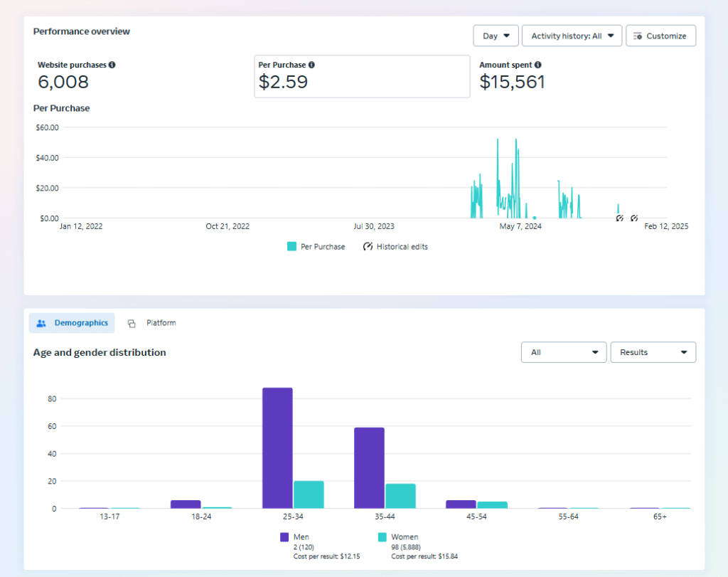Click the teal Per Purchase legend swatch

[291, 247]
